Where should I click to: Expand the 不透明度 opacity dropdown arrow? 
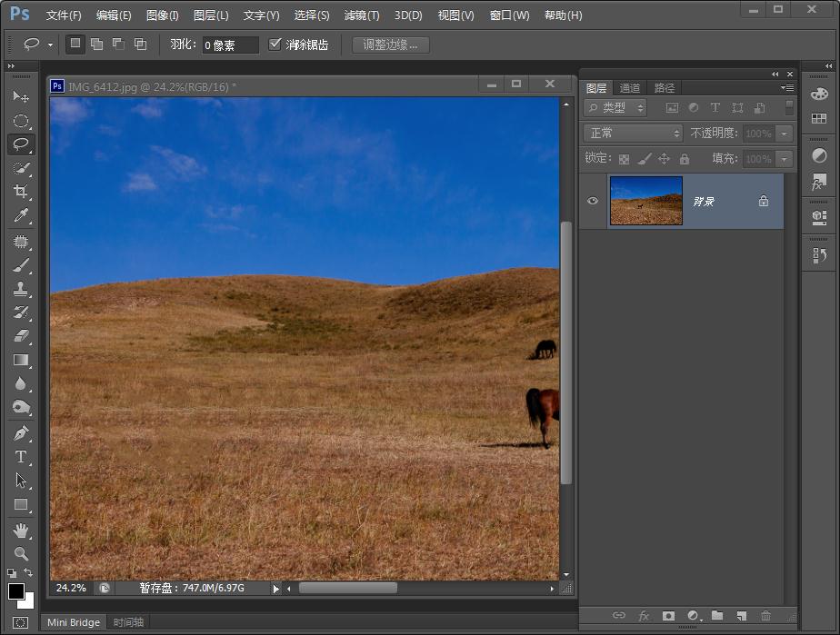click(x=784, y=134)
